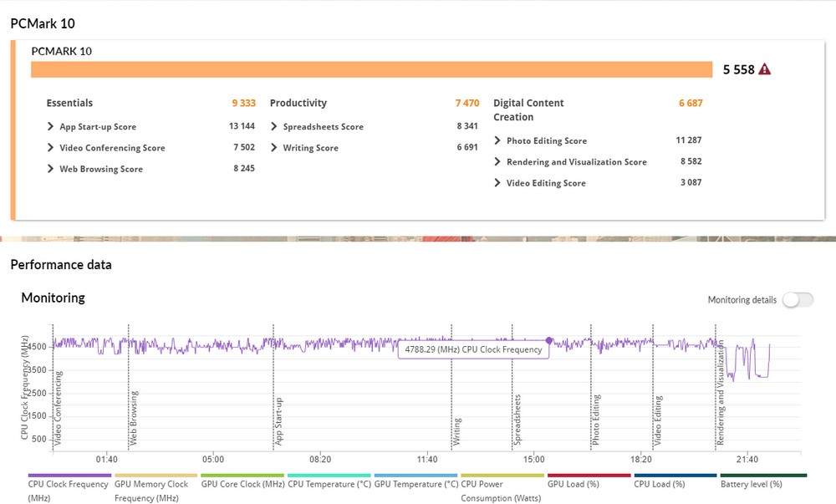Click the Productivity heading

pos(298,103)
